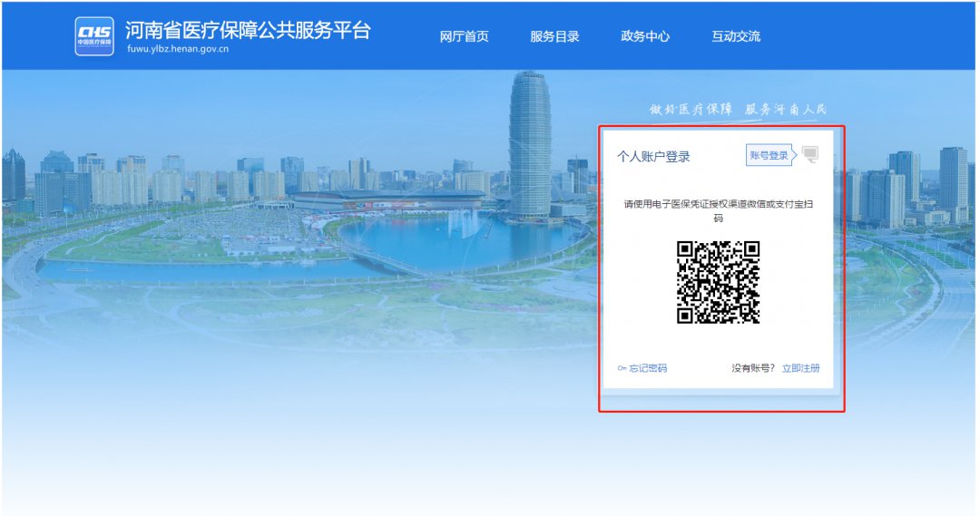The height and width of the screenshot is (516, 980).
Task: Go to 政务中心 in the top navigation
Action: point(645,36)
